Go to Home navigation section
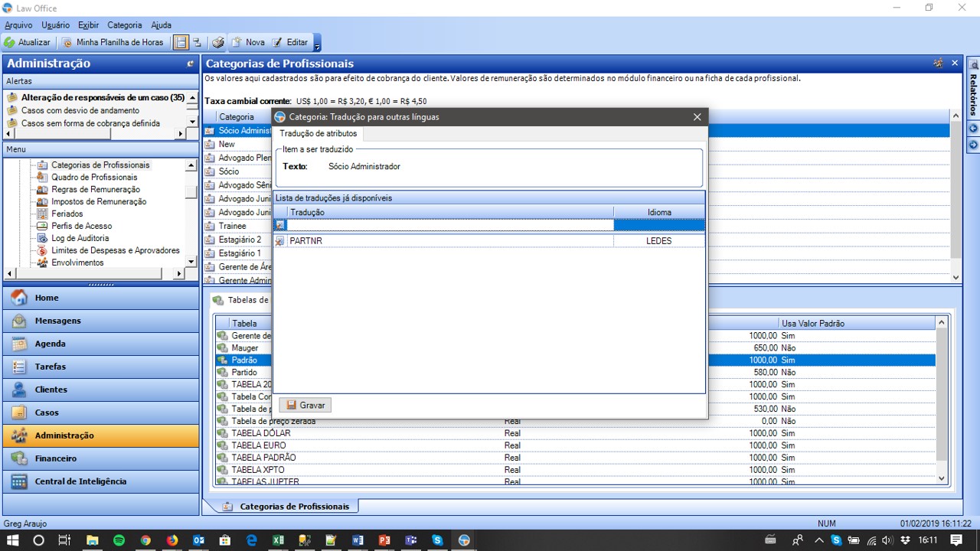 [100, 298]
